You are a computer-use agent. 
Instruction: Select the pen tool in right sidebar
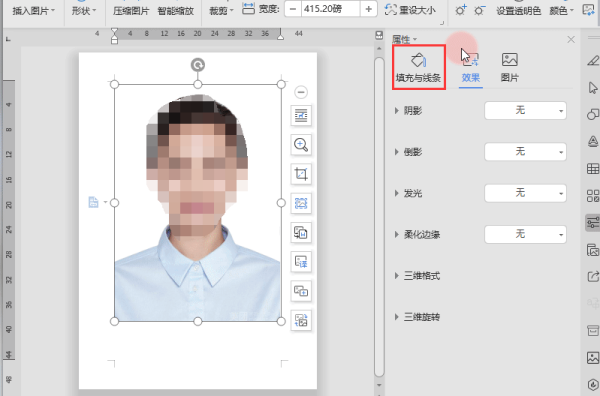593,60
